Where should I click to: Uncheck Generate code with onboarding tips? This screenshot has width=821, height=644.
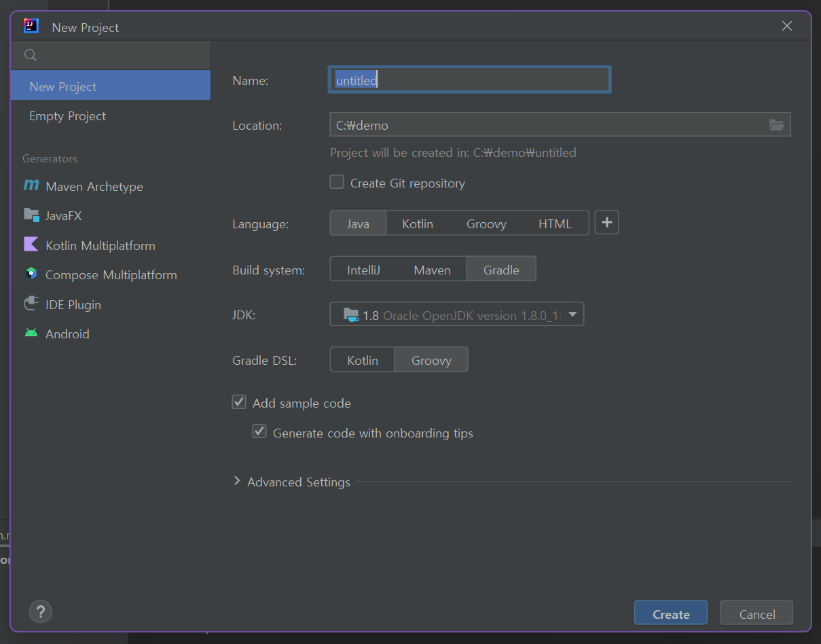pos(259,431)
